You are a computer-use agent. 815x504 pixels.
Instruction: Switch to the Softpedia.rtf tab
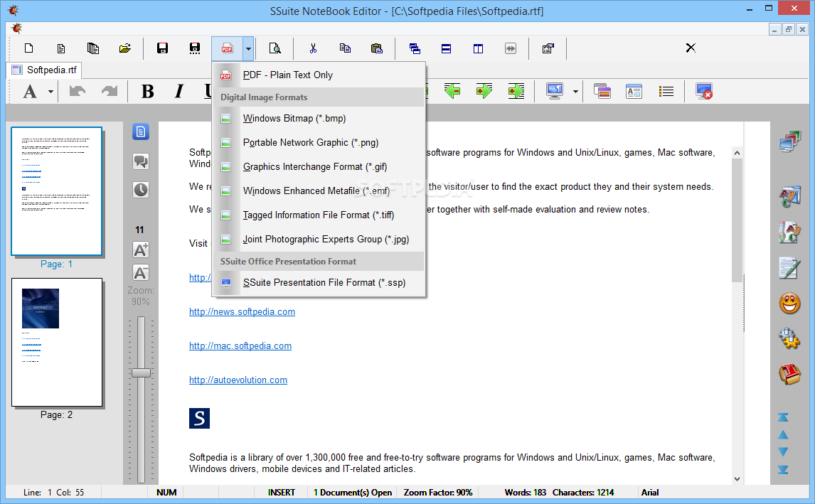pos(45,70)
